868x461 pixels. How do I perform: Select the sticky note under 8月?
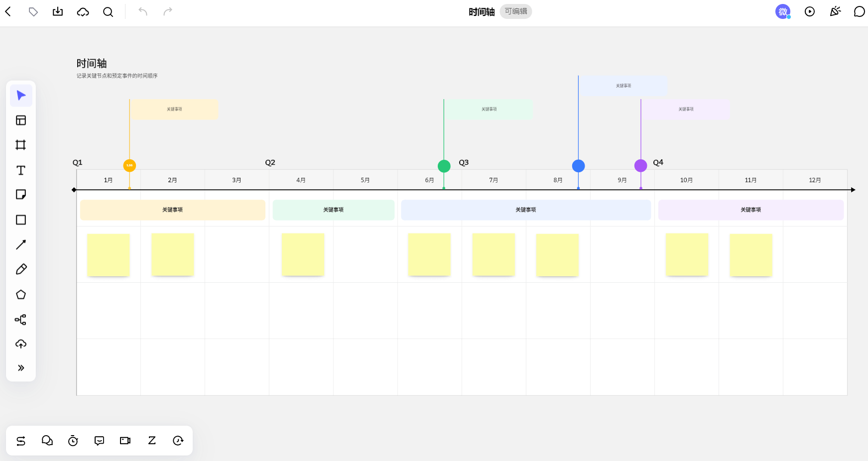pos(558,255)
